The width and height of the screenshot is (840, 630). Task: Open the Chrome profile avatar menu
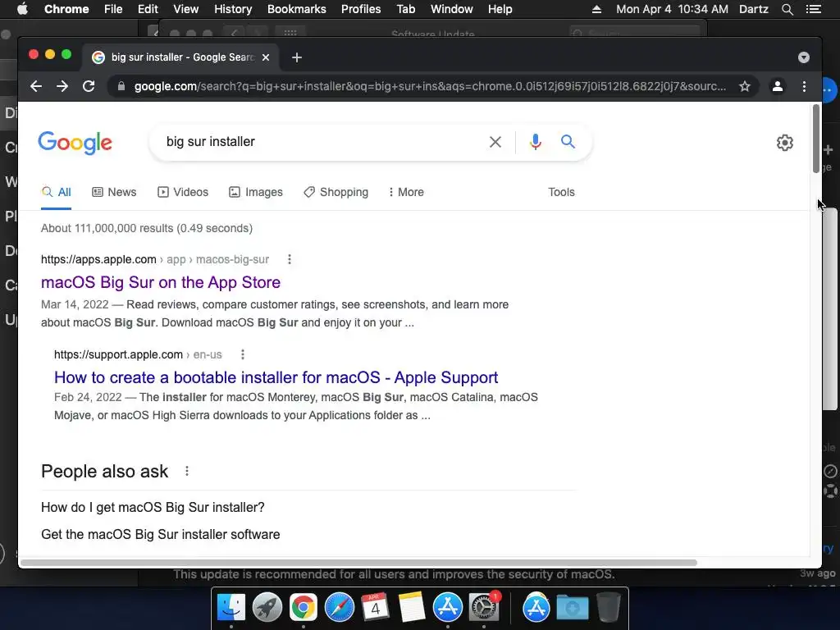point(778,86)
